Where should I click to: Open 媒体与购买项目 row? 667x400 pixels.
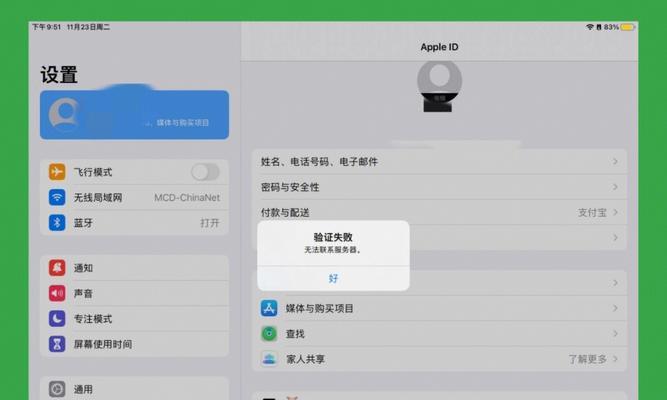(439, 308)
